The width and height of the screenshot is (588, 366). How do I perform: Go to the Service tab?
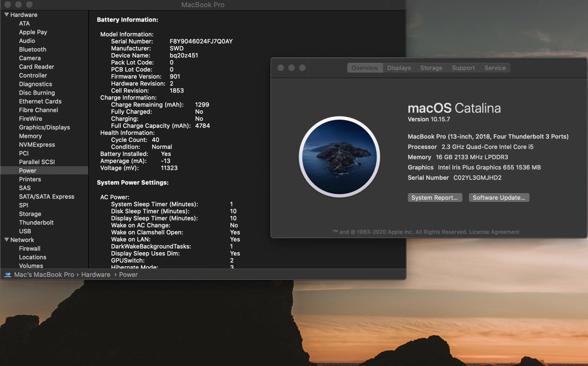[494, 68]
